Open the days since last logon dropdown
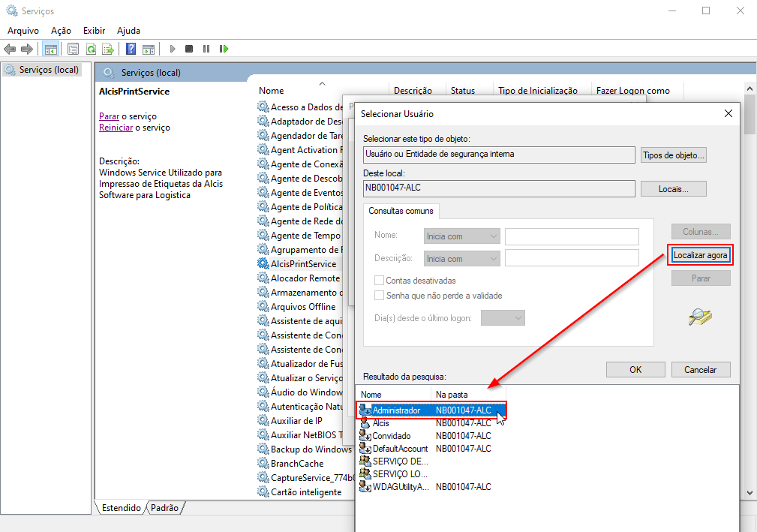Image resolution: width=757 pixels, height=532 pixels. (503, 318)
